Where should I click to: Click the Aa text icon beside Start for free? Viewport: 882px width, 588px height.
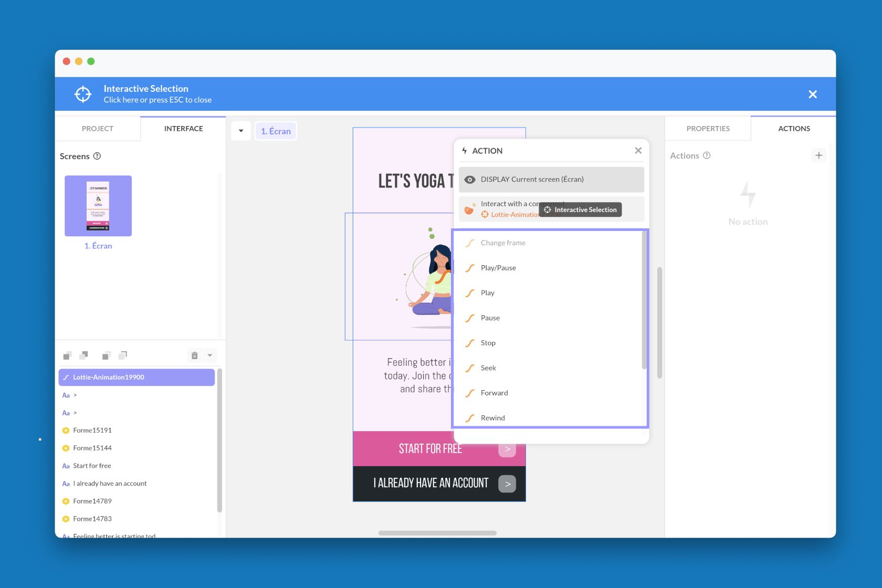(66, 466)
